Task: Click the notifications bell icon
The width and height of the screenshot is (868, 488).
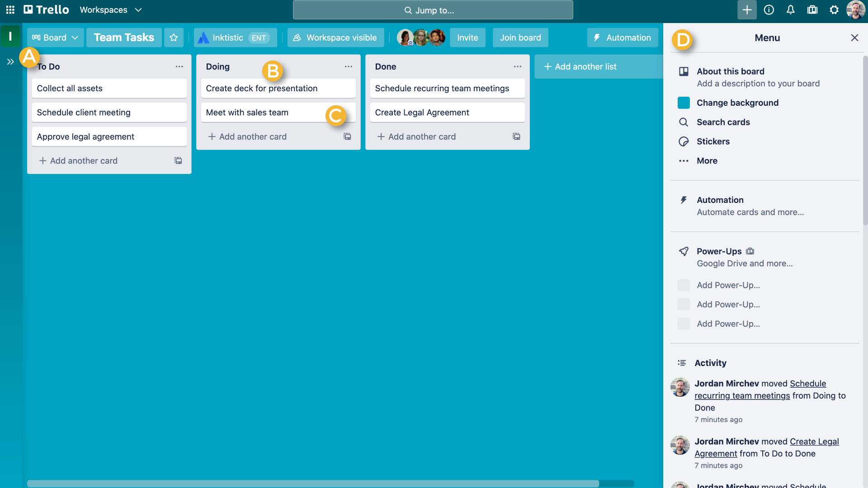Action: [x=790, y=9]
